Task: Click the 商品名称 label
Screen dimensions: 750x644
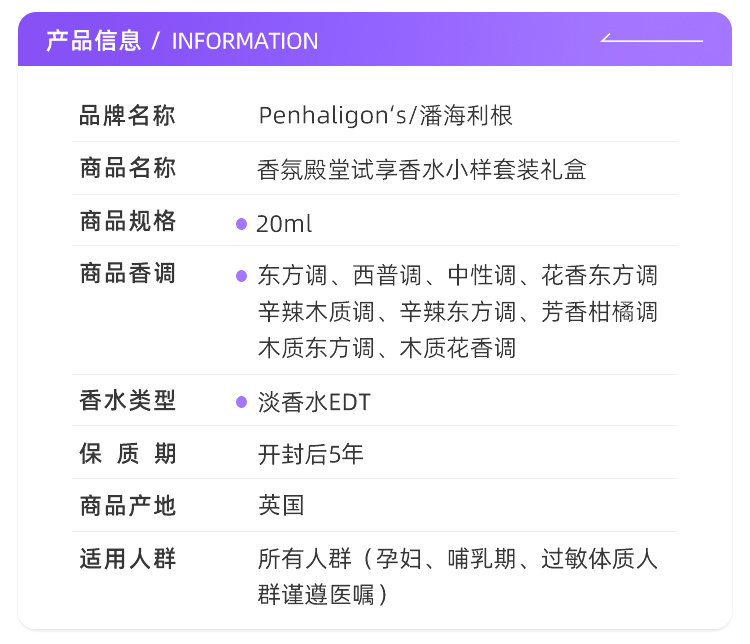Action: tap(127, 168)
